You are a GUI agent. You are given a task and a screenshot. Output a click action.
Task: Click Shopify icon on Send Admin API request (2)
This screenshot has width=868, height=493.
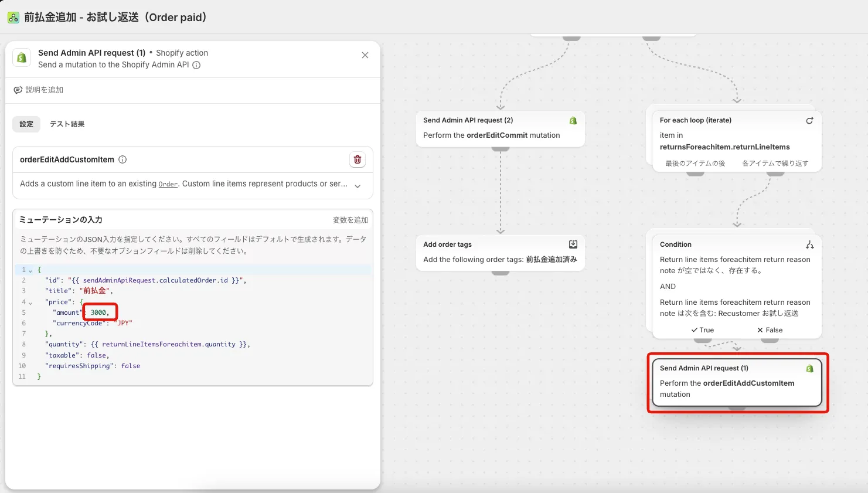pyautogui.click(x=573, y=120)
